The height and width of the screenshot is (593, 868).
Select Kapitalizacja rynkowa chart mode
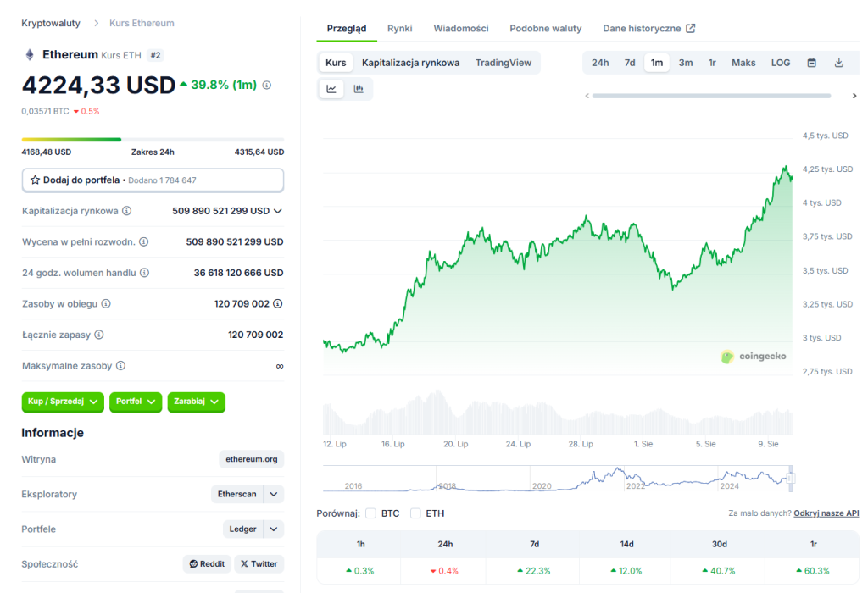pyautogui.click(x=411, y=63)
